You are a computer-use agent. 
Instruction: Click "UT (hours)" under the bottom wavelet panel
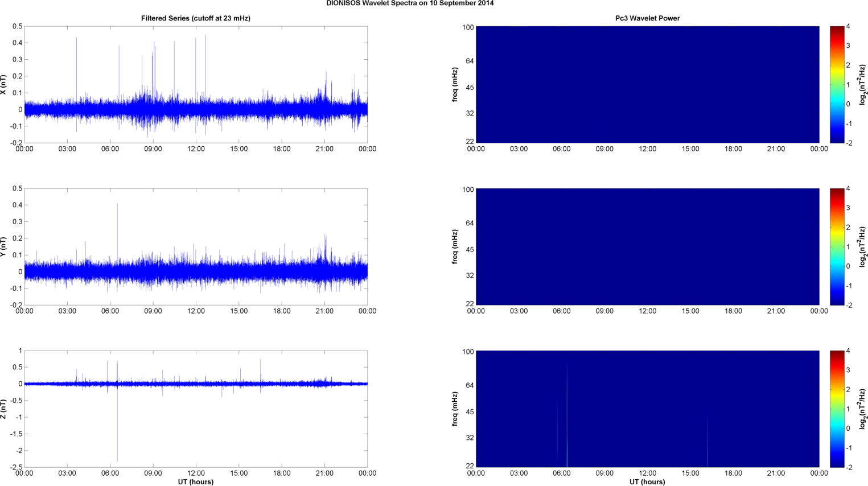tap(647, 482)
